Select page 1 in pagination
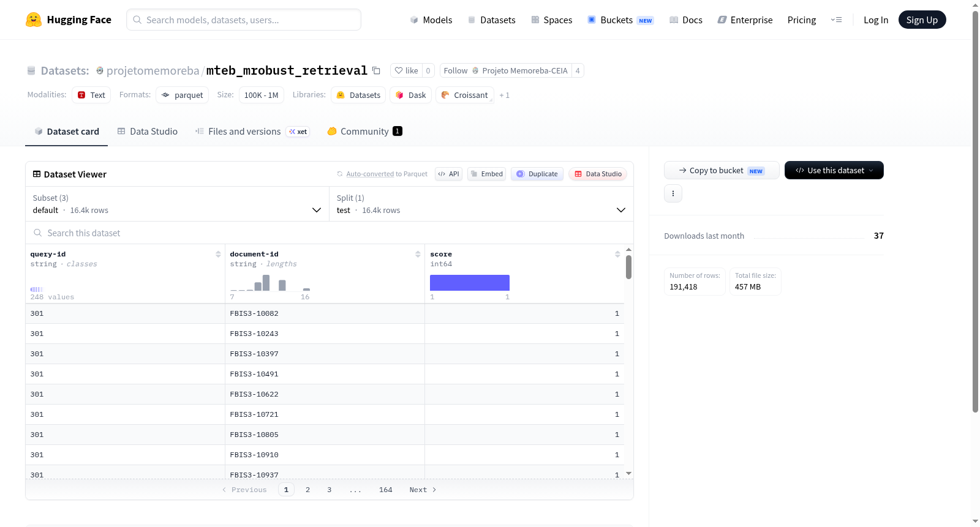980x527 pixels. point(286,490)
